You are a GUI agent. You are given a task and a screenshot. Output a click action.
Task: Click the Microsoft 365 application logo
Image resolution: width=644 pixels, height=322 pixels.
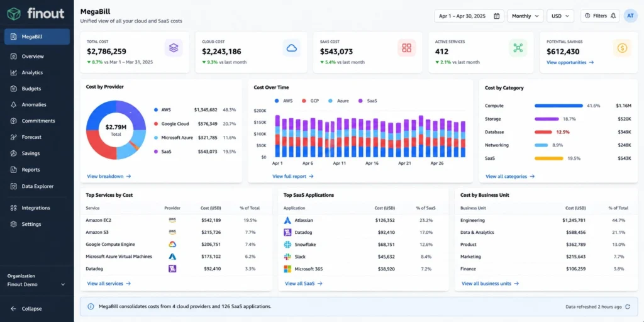tap(287, 269)
